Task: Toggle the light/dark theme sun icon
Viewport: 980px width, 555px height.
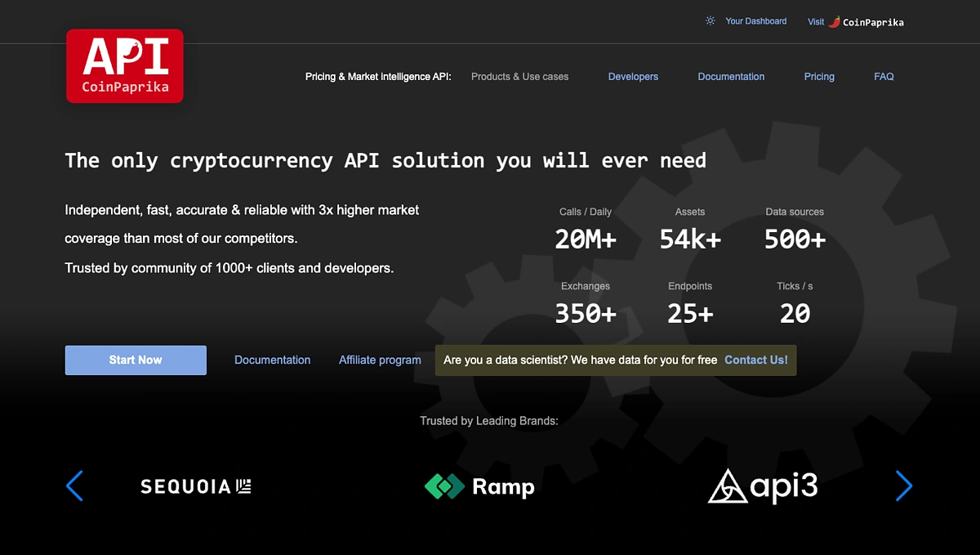Action: tap(710, 21)
